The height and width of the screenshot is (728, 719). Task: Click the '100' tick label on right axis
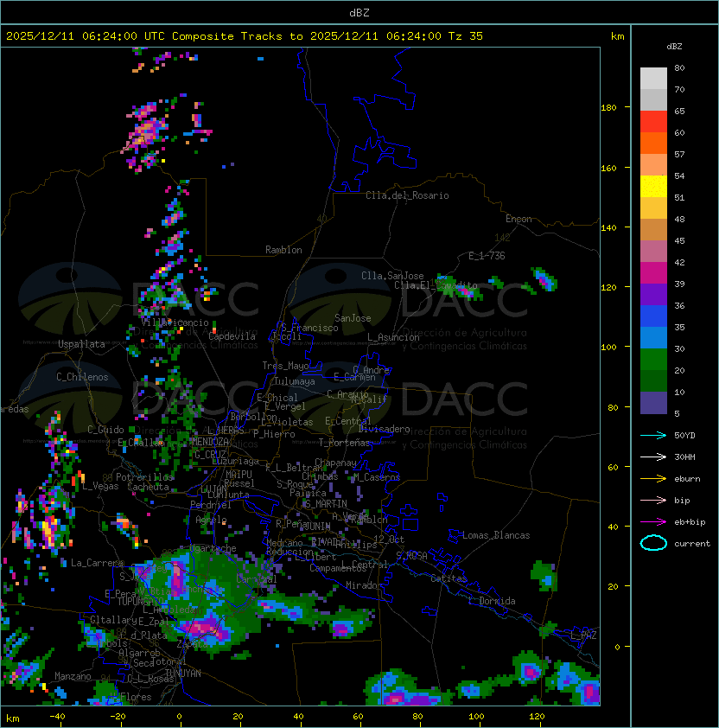point(608,348)
